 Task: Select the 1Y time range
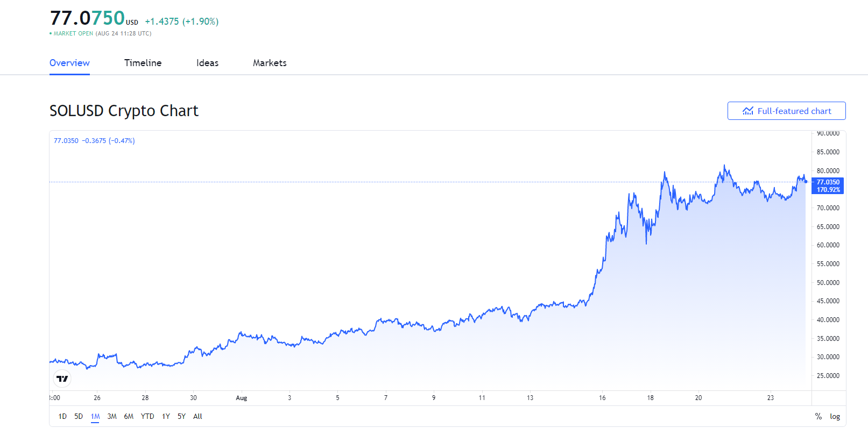click(x=166, y=416)
